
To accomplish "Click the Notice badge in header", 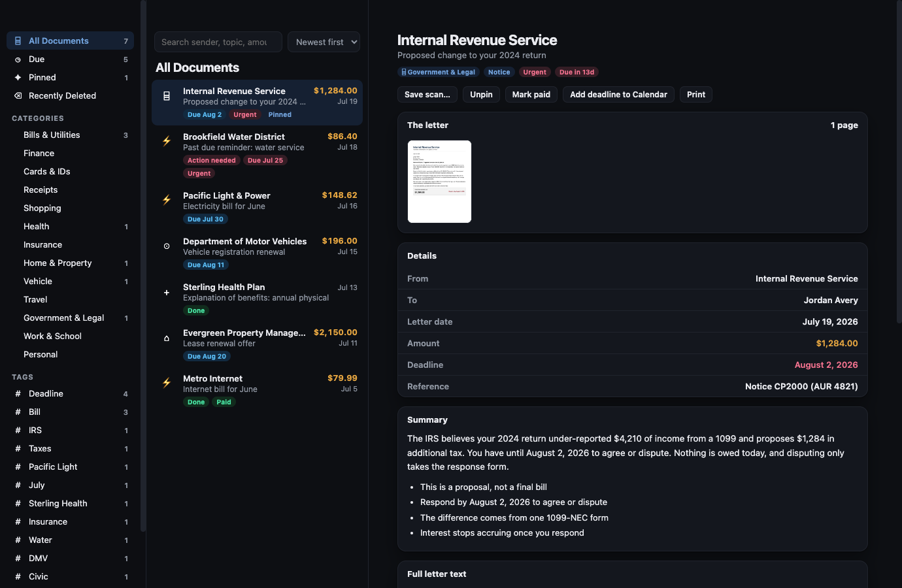I will (x=499, y=72).
